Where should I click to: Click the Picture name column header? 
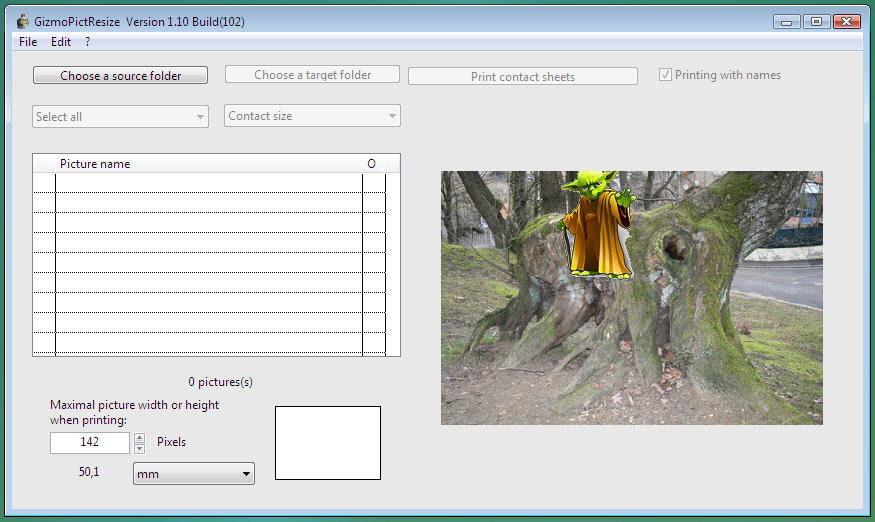point(95,164)
